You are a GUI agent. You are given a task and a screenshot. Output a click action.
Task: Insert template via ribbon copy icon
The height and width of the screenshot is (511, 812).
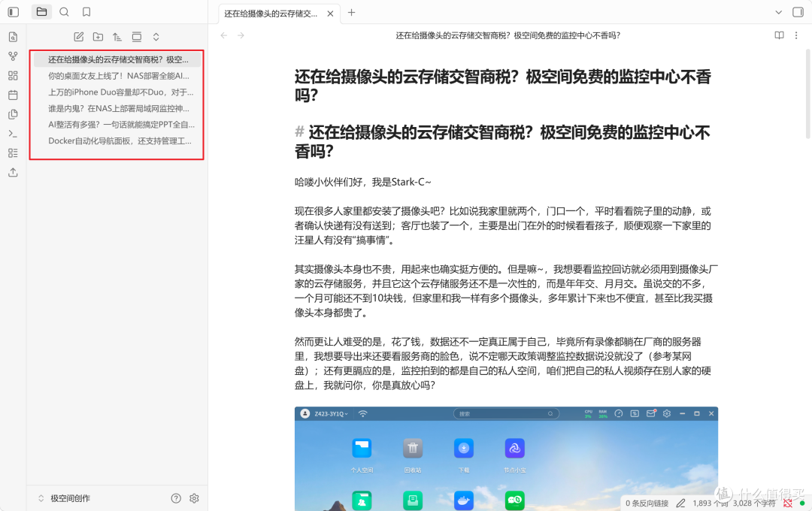tap(13, 114)
